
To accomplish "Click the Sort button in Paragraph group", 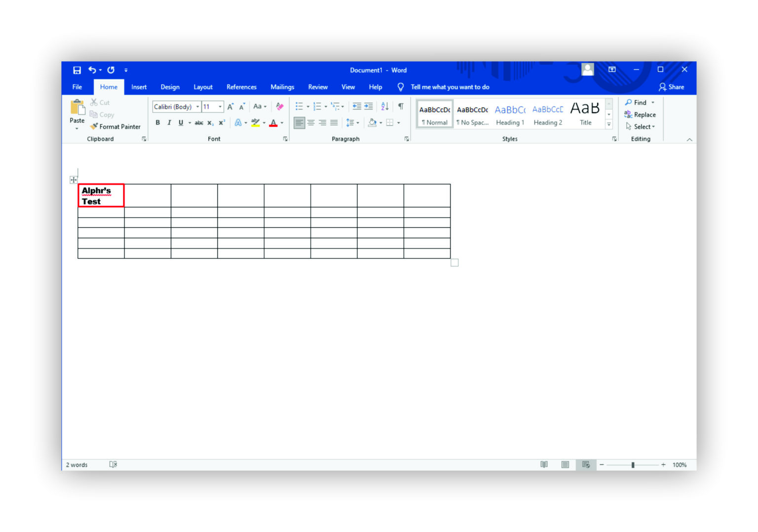I will tap(384, 106).
